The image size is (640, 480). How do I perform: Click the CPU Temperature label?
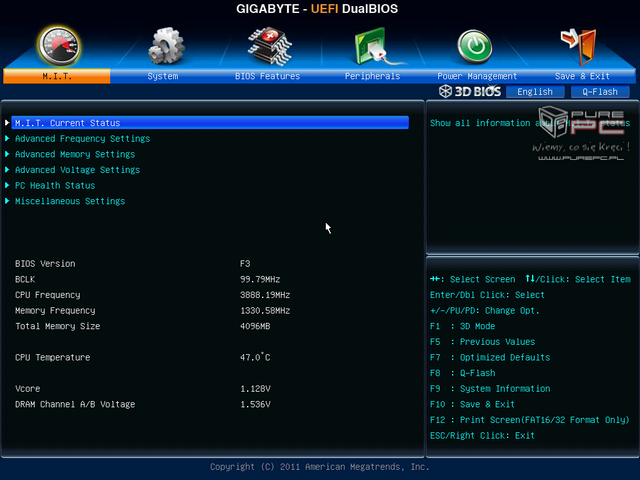(x=53, y=358)
